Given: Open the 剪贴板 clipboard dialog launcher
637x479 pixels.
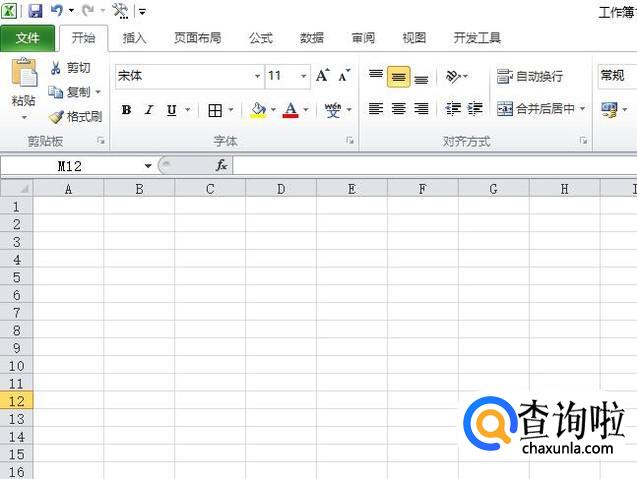Looking at the screenshot, I should pos(101,141).
